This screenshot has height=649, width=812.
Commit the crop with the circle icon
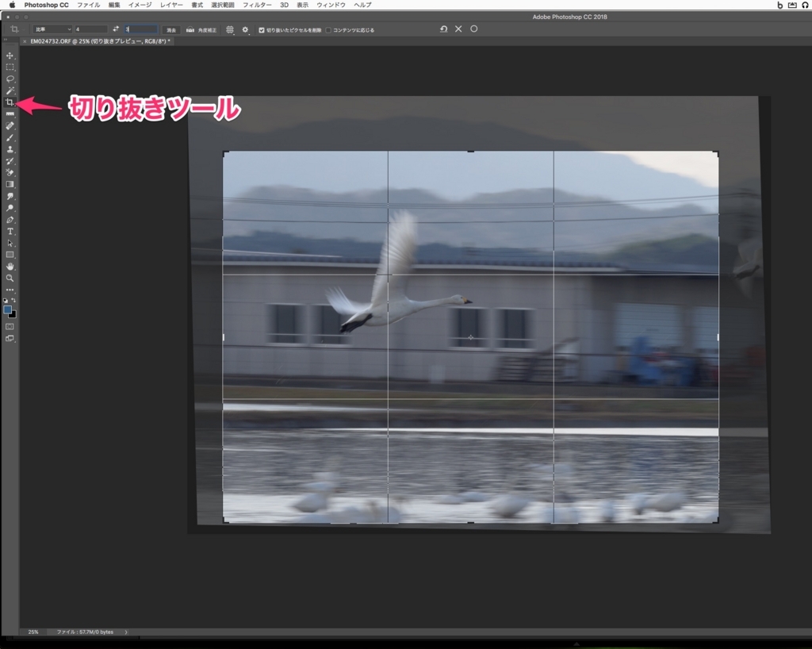tap(474, 29)
